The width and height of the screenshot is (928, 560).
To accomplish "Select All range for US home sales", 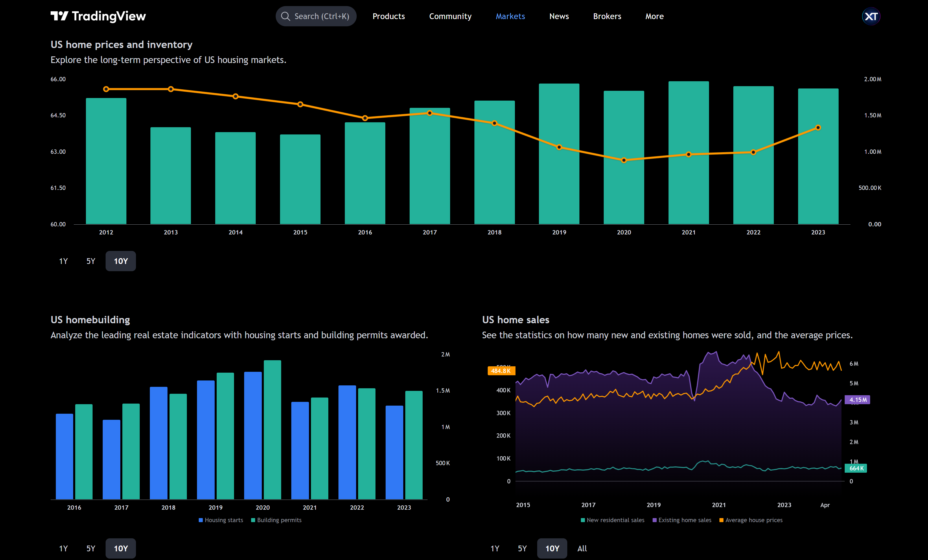I will click(582, 548).
